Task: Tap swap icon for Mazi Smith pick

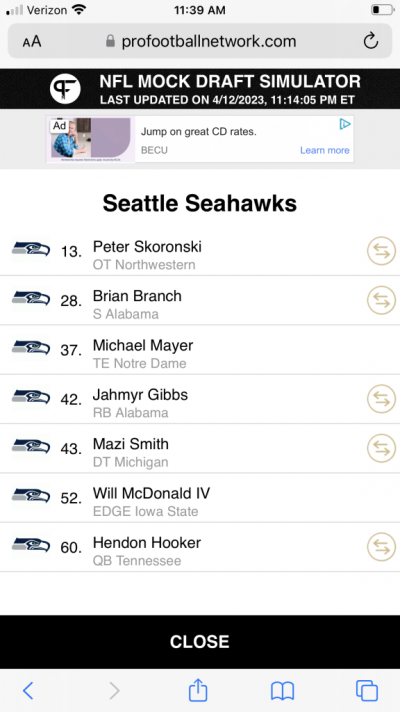Action: (381, 448)
